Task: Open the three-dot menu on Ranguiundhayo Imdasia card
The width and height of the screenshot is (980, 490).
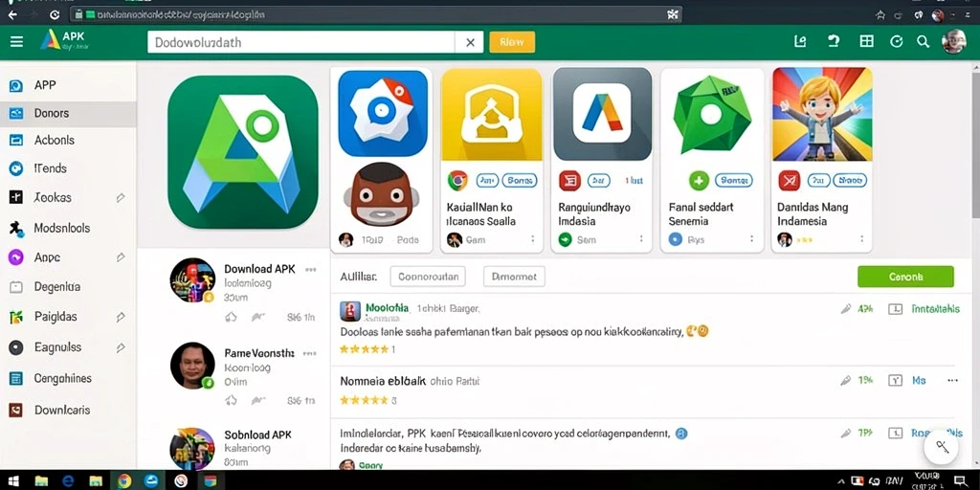Action: tap(641, 238)
